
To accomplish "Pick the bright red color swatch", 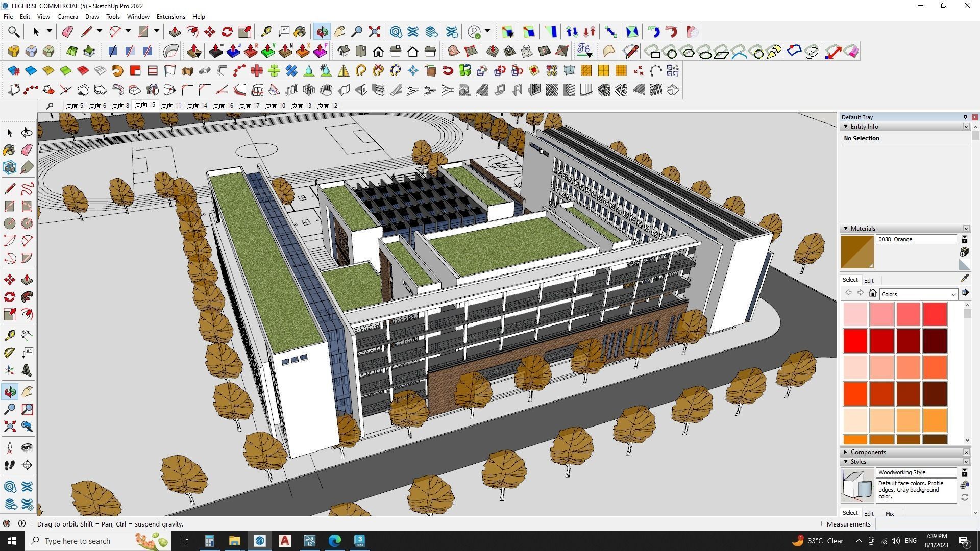I will [x=855, y=340].
